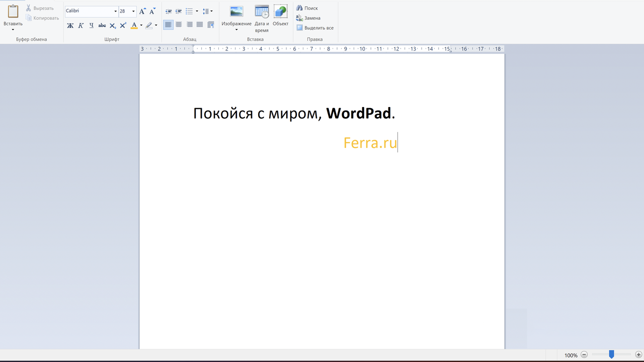Open line spacing options
644x362 pixels.
pos(207,11)
